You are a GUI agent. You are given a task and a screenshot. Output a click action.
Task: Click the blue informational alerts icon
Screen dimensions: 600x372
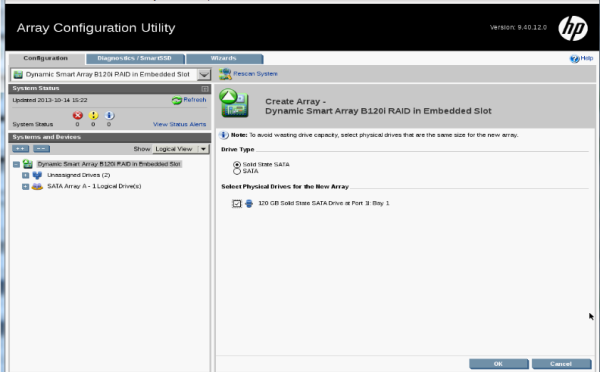tap(109, 115)
